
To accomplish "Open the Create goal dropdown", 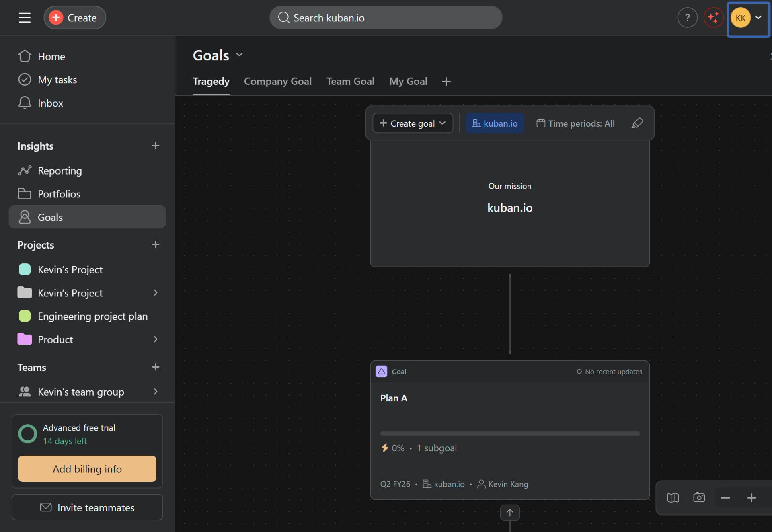I will [413, 123].
